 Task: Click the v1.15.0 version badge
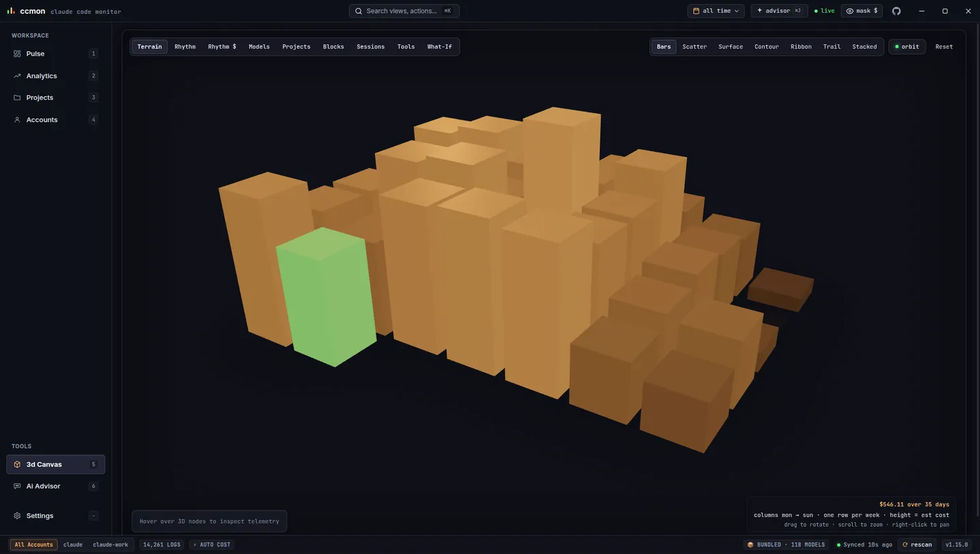tap(957, 544)
